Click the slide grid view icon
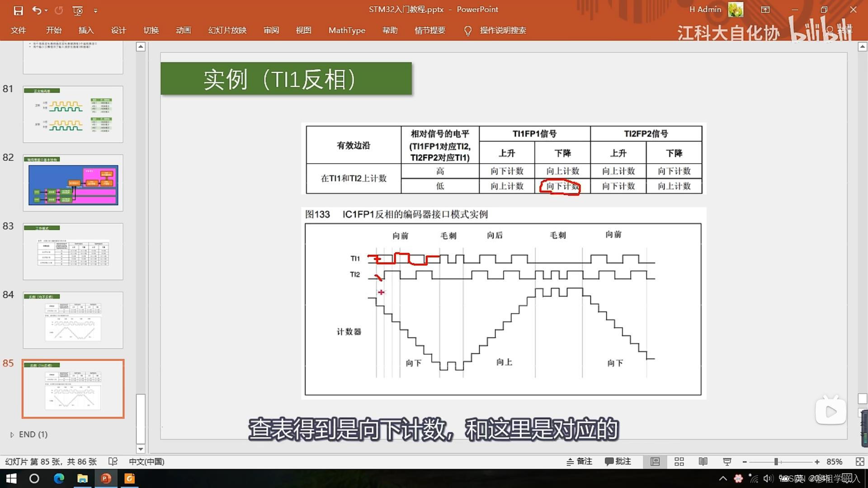Viewport: 868px width, 488px height. pos(679,461)
